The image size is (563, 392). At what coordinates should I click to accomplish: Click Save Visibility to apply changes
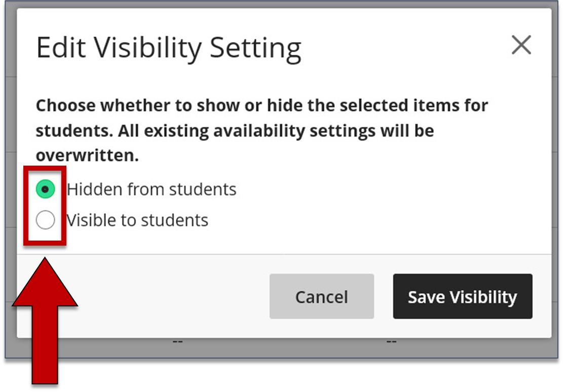(462, 296)
